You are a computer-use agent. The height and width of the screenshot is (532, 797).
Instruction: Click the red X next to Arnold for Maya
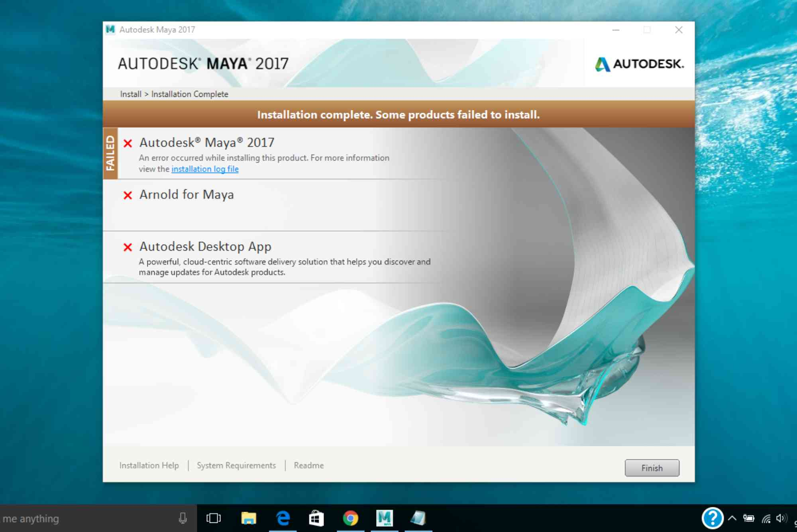click(128, 195)
